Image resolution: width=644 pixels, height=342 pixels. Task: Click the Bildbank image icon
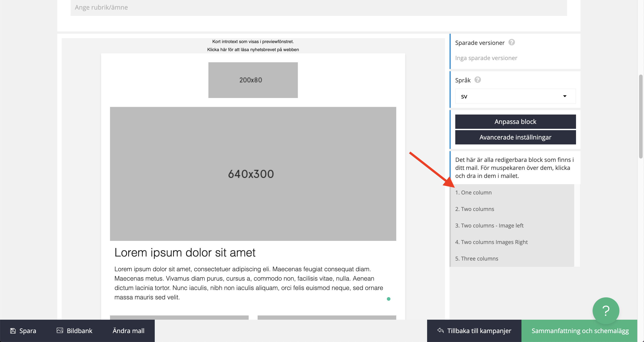(x=60, y=331)
